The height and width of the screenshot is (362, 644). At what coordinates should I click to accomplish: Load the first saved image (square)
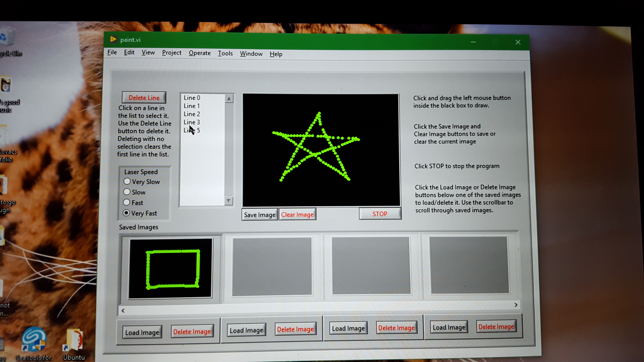point(142,332)
